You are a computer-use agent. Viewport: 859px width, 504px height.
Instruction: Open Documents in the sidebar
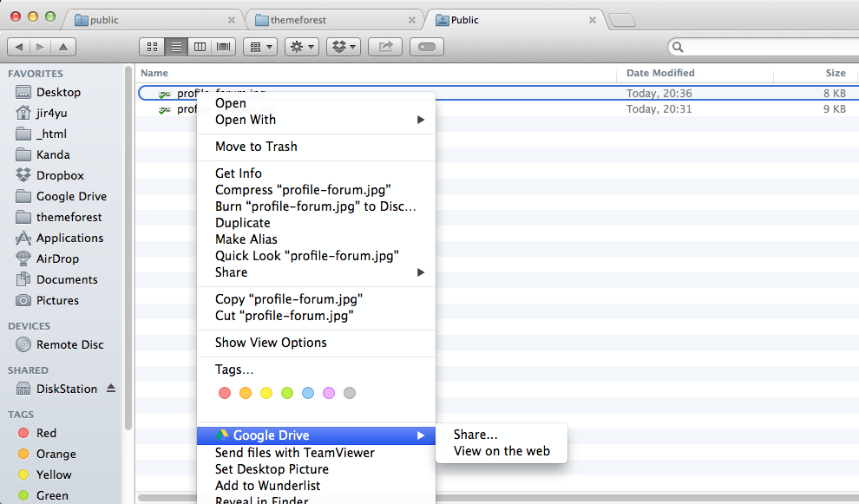[67, 279]
